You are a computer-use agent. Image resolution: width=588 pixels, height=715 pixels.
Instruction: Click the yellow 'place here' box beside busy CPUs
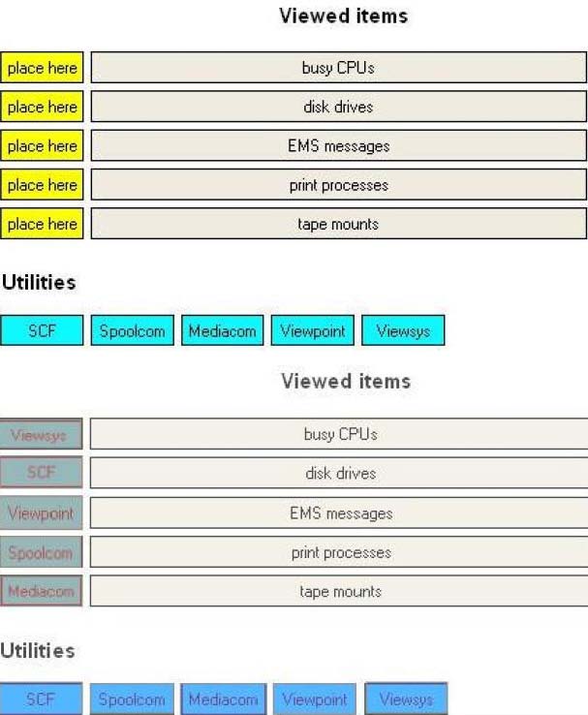42,68
